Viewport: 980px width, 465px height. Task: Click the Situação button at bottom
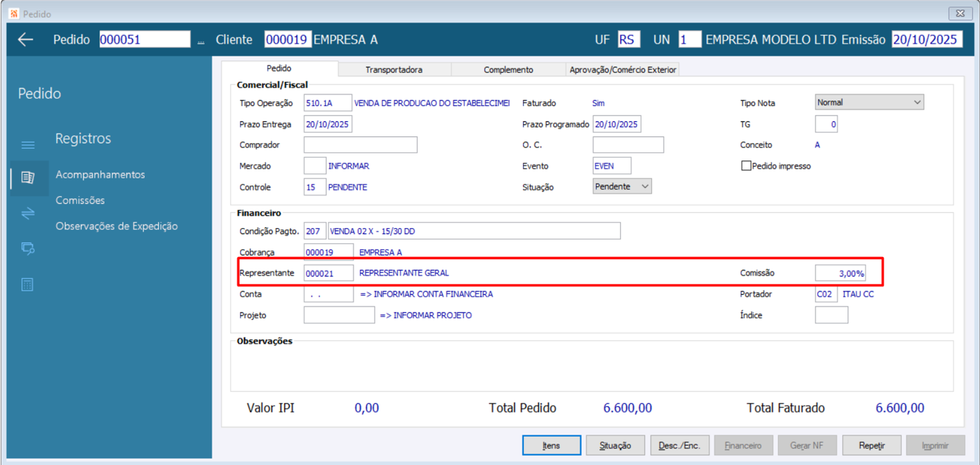[615, 446]
